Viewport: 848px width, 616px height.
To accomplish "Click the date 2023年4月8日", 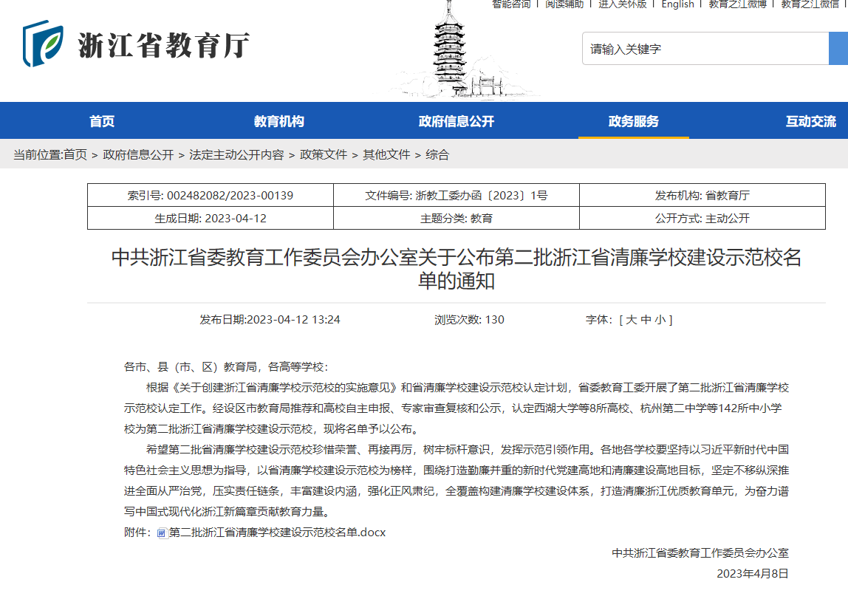I will (x=753, y=574).
